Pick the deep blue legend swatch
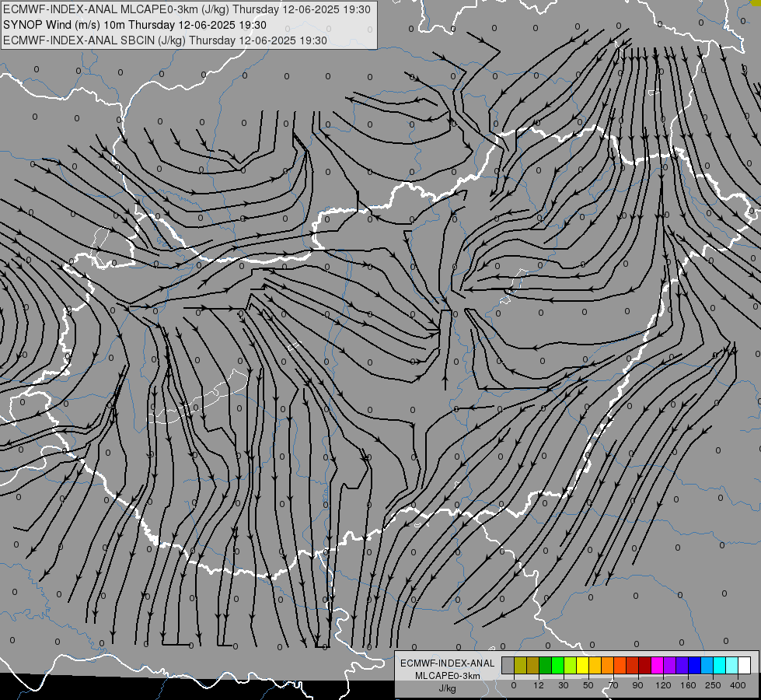761x700 pixels. click(x=695, y=665)
